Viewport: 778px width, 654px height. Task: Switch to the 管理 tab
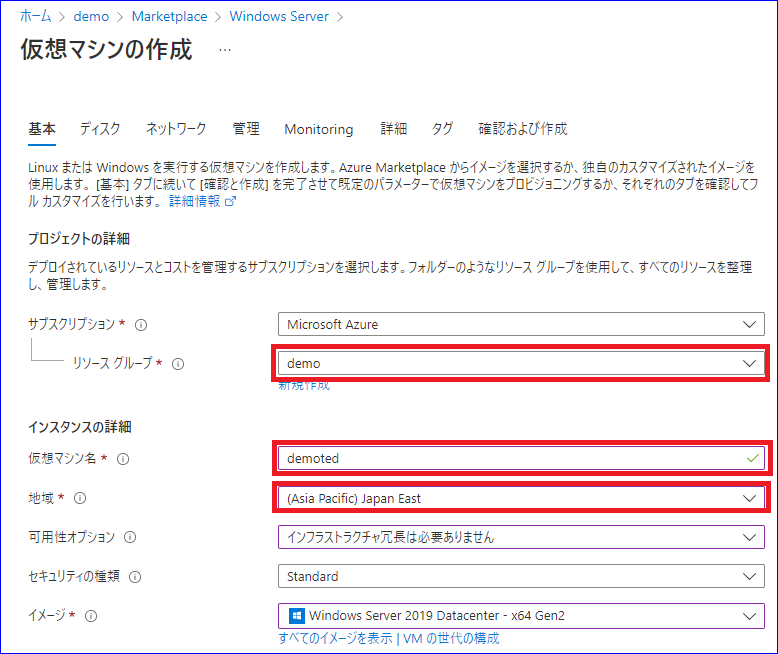[x=246, y=129]
